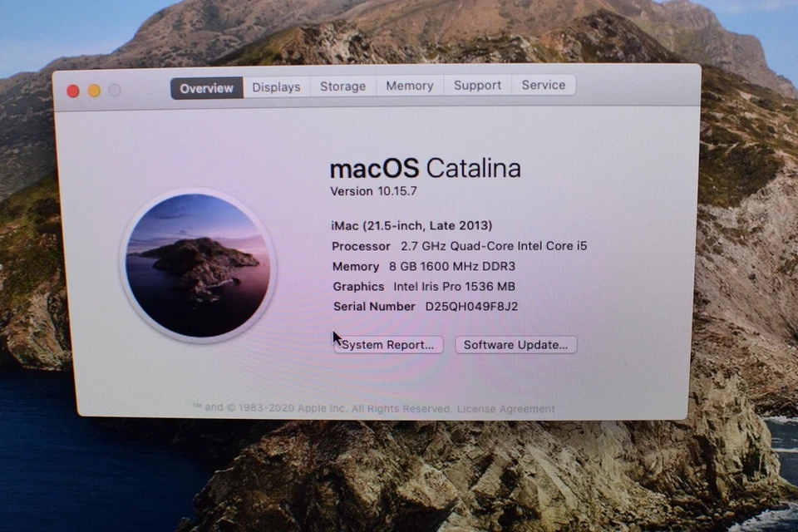The width and height of the screenshot is (798, 532).
Task: Switch to the Displays tab
Action: [x=276, y=86]
